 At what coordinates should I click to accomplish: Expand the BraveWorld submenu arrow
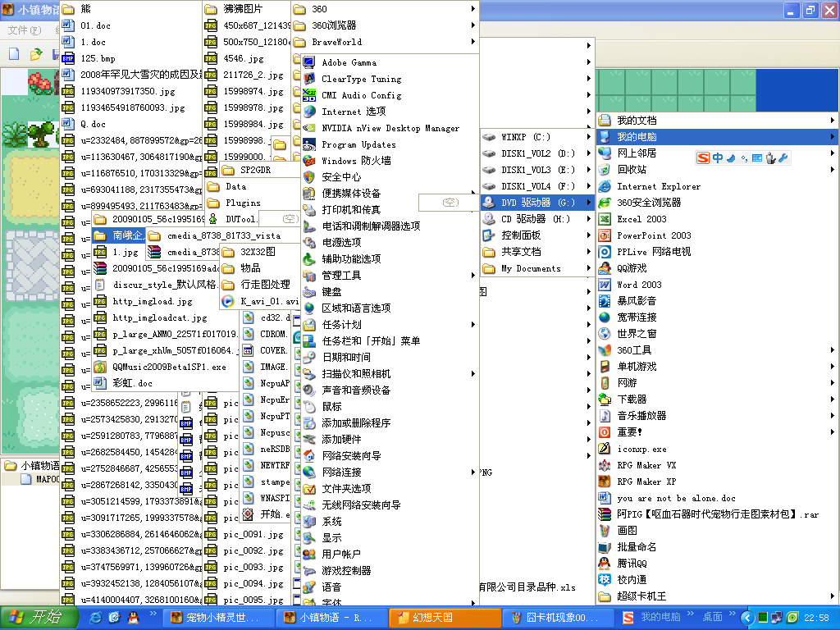coord(473,42)
